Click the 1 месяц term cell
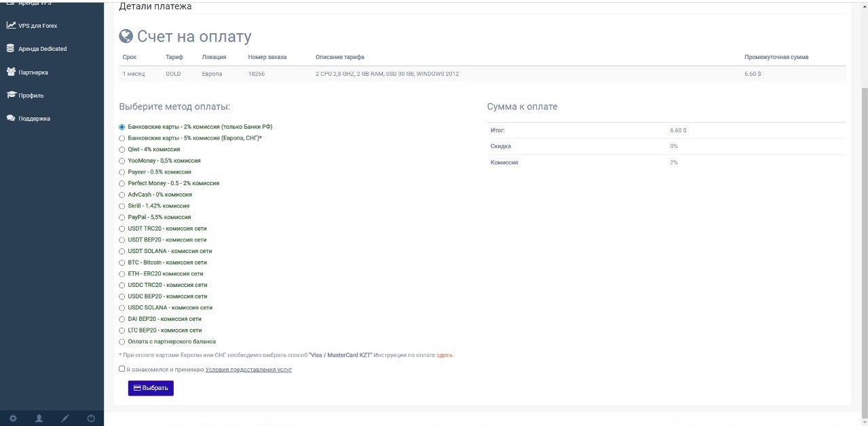 tap(134, 74)
